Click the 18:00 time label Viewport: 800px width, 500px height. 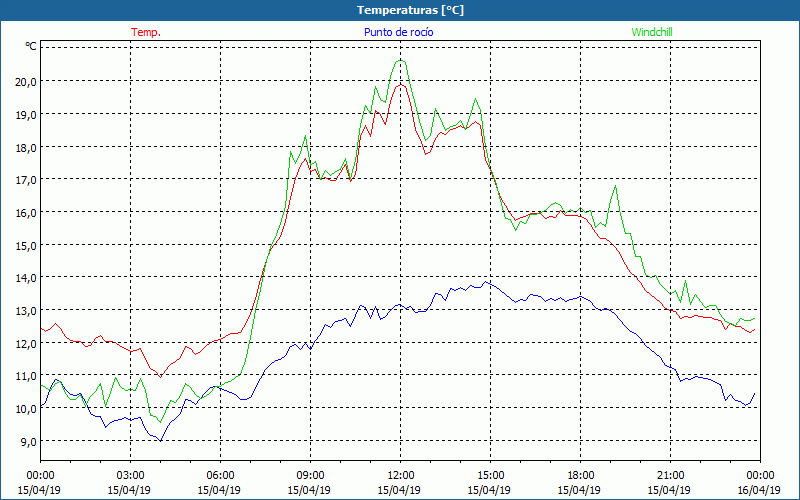tap(581, 475)
